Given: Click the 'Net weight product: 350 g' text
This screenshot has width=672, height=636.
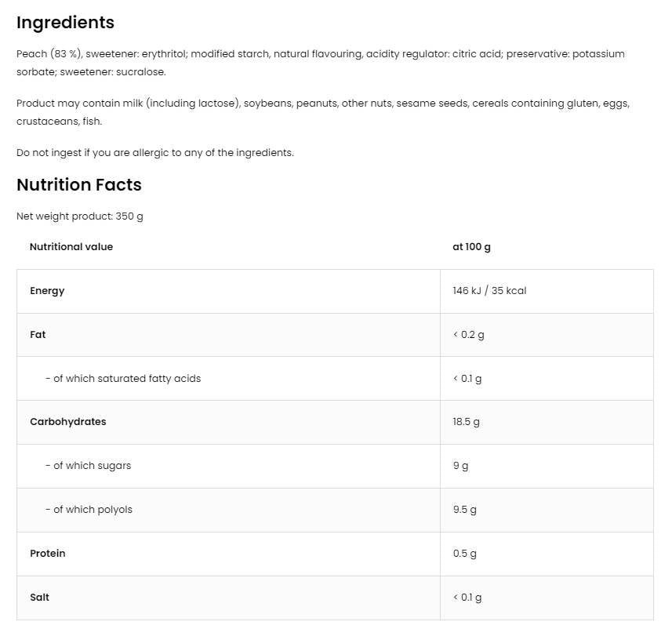Looking at the screenshot, I should pos(79,216).
